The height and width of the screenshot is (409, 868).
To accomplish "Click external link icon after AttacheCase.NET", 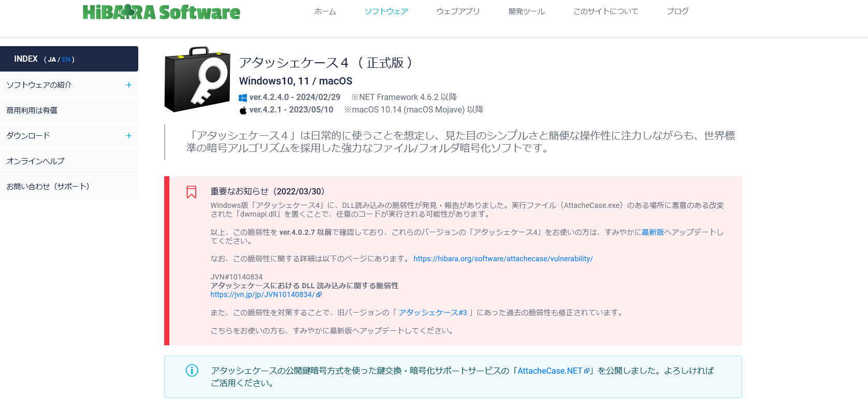I will 587,371.
